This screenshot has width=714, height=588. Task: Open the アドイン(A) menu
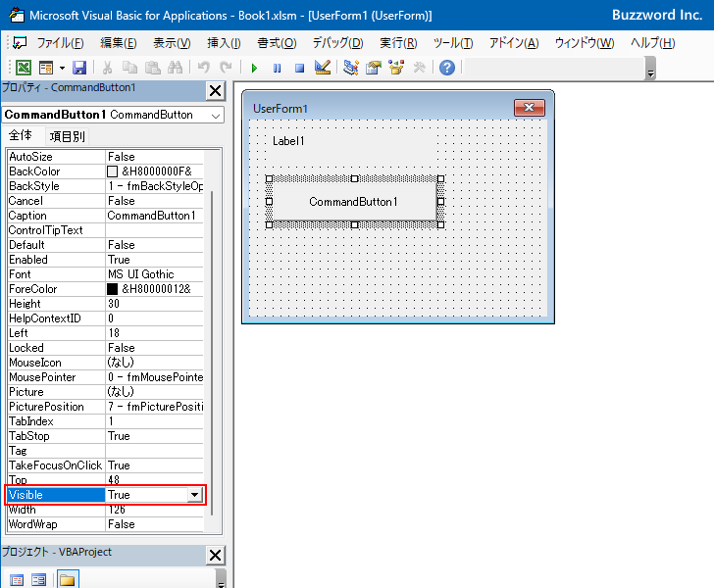coord(514,43)
